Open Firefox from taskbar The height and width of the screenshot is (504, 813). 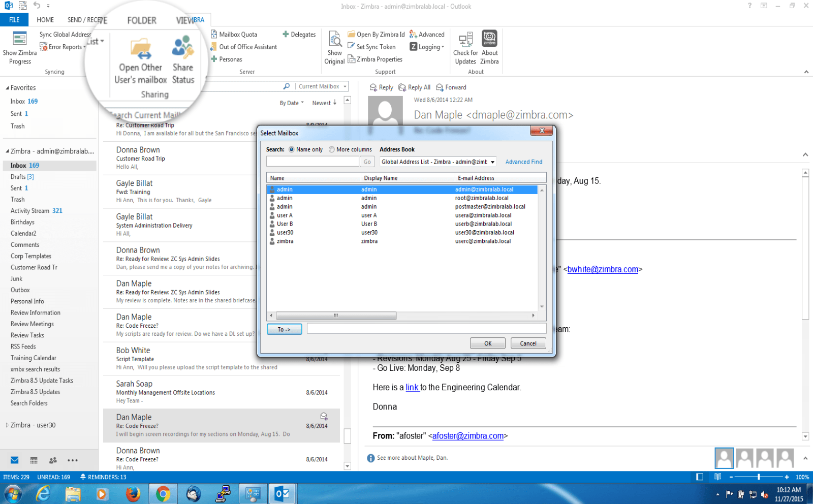(133, 494)
